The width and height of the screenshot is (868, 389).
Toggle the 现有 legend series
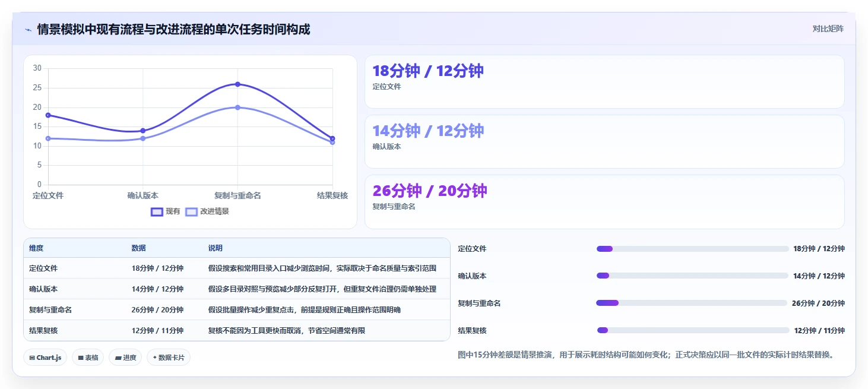(166, 211)
